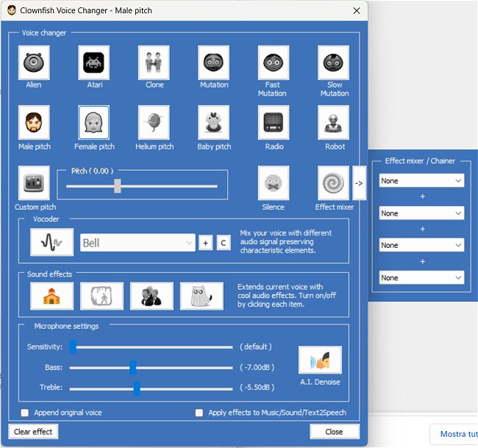Check Append original voice
The image size is (478, 448).
pos(25,413)
